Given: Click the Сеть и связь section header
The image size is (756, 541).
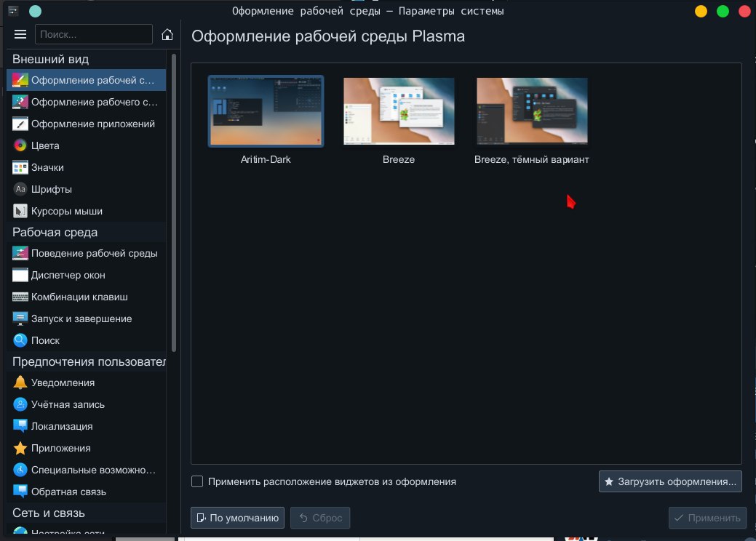Looking at the screenshot, I should coord(49,513).
